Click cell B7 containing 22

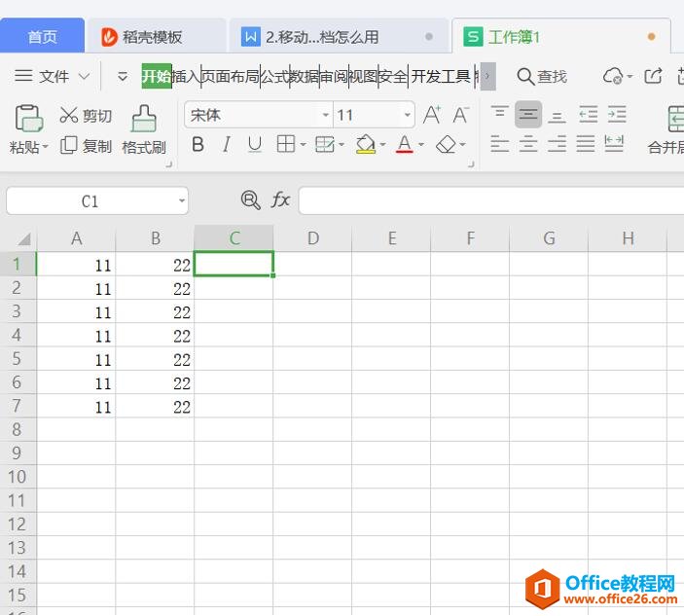155,406
